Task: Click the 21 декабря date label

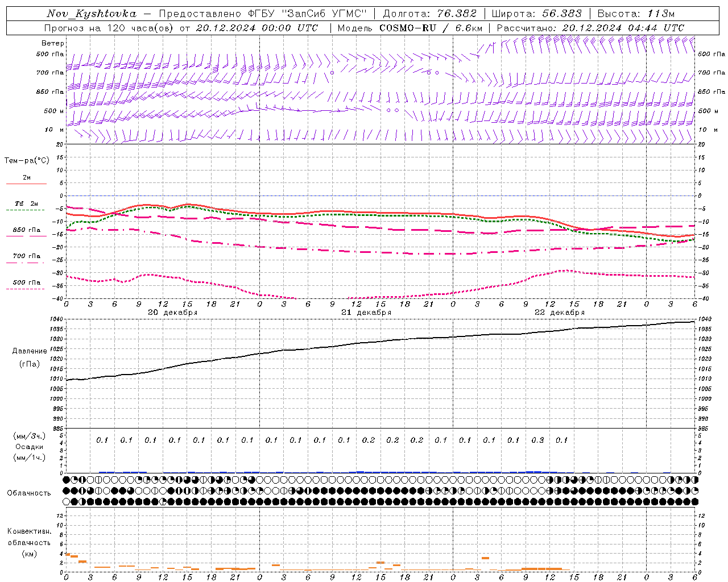Action: [x=366, y=313]
